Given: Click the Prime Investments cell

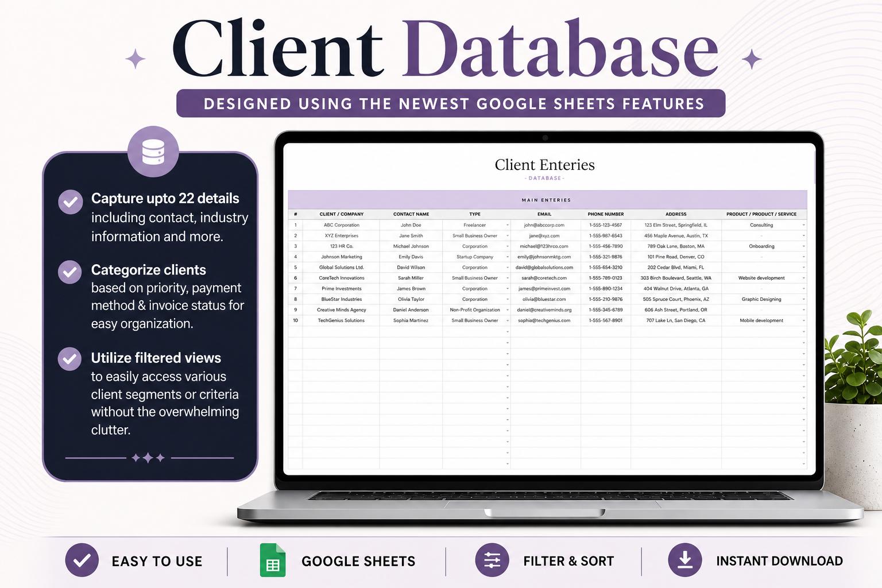Looking at the screenshot, I should 342,289.
